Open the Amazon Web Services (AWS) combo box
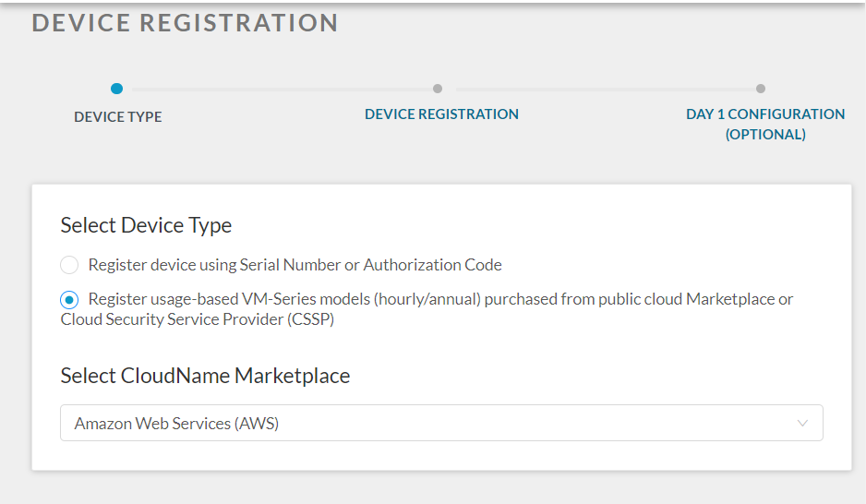 (x=441, y=424)
